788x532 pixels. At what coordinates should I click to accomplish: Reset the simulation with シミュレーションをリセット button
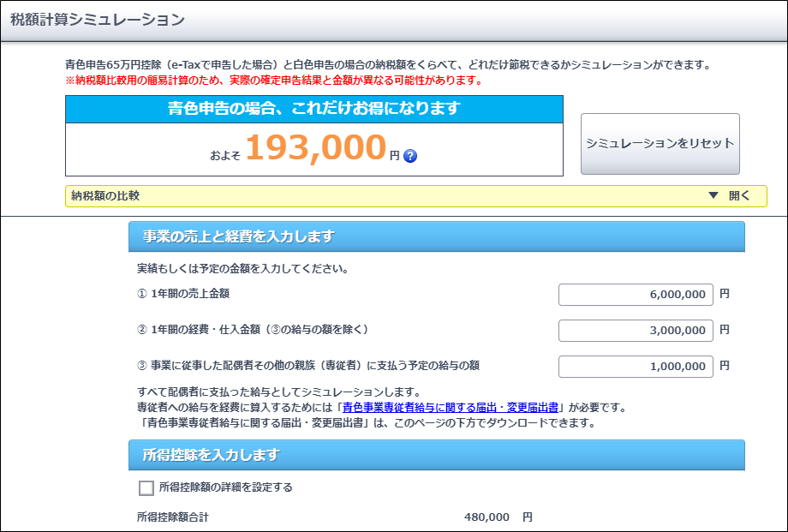(x=660, y=144)
